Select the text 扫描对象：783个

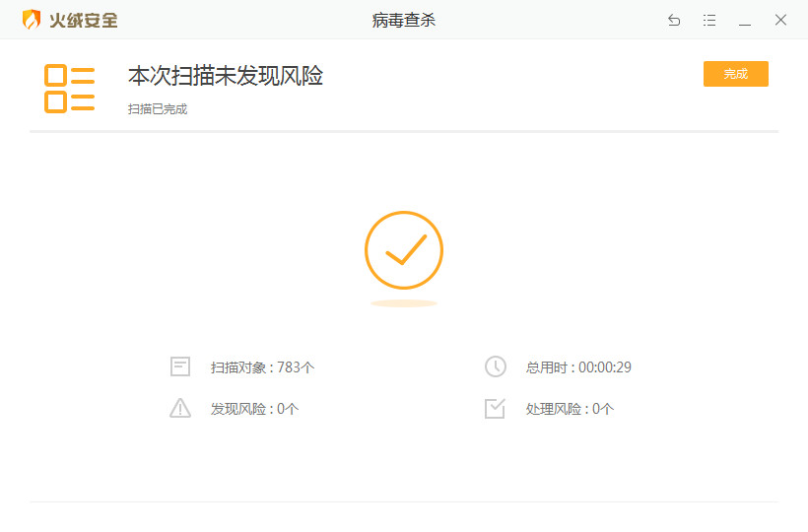pyautogui.click(x=262, y=367)
